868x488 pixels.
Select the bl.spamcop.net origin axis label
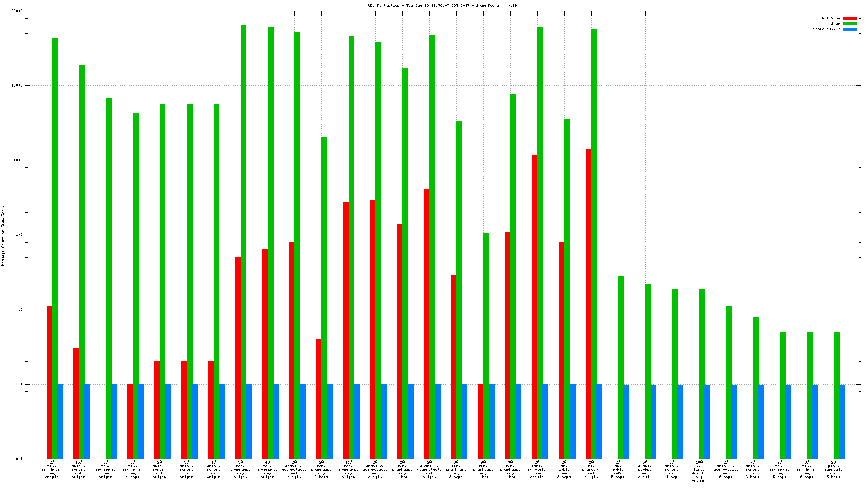point(591,469)
